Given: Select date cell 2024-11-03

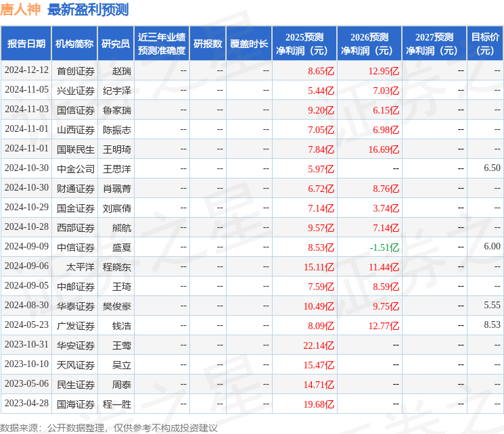Looking at the screenshot, I should 26,110.
